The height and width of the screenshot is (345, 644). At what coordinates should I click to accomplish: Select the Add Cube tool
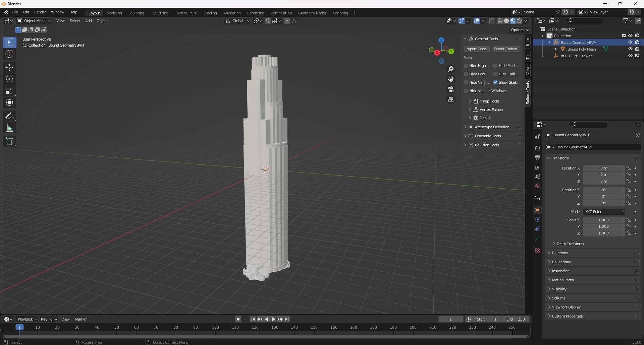[9, 141]
